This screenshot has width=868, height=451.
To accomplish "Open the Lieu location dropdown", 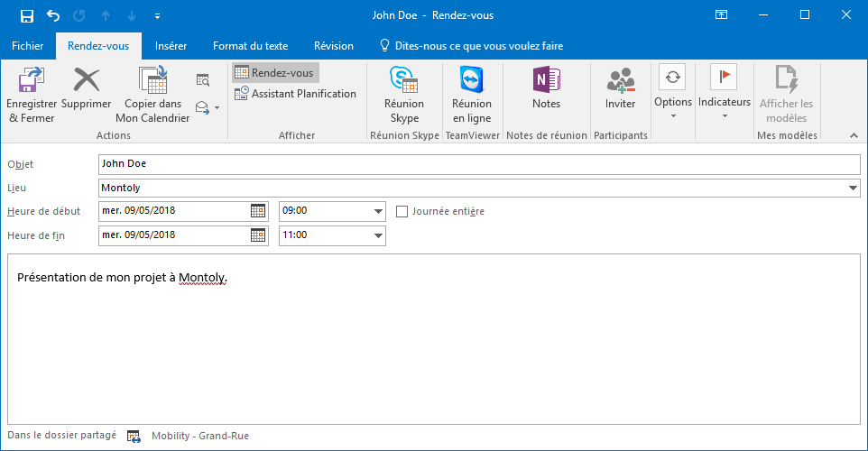I will pos(853,188).
